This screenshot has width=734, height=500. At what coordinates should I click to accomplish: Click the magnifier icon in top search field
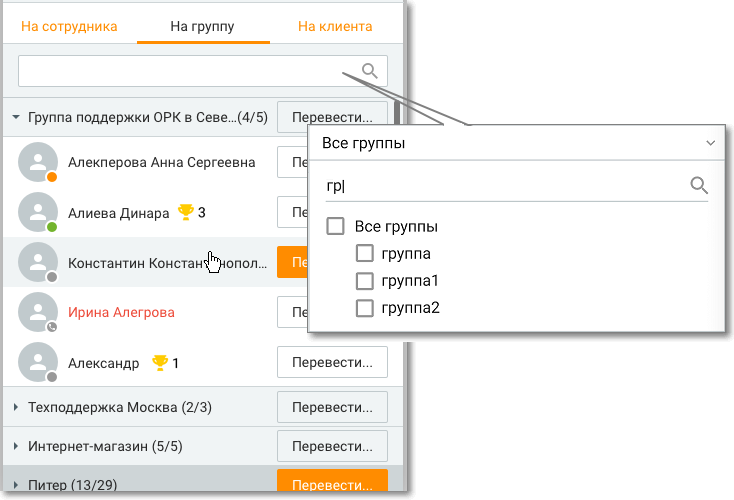pyautogui.click(x=370, y=71)
